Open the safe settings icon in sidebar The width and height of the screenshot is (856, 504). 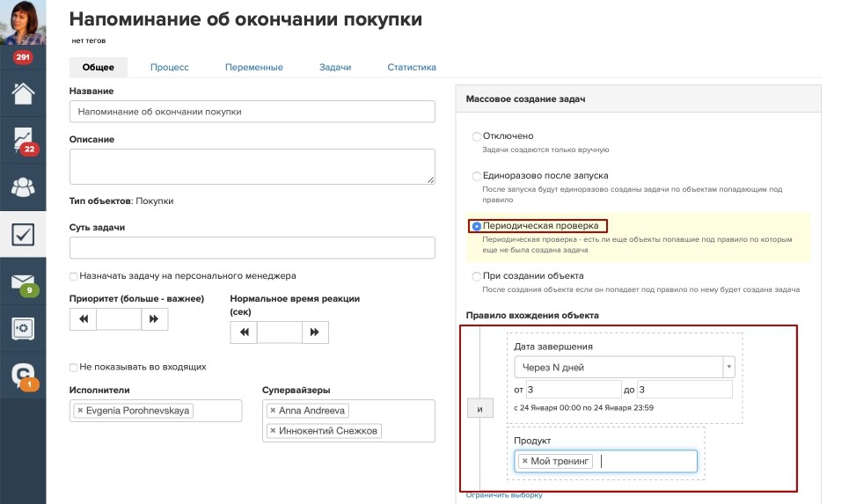point(23,329)
